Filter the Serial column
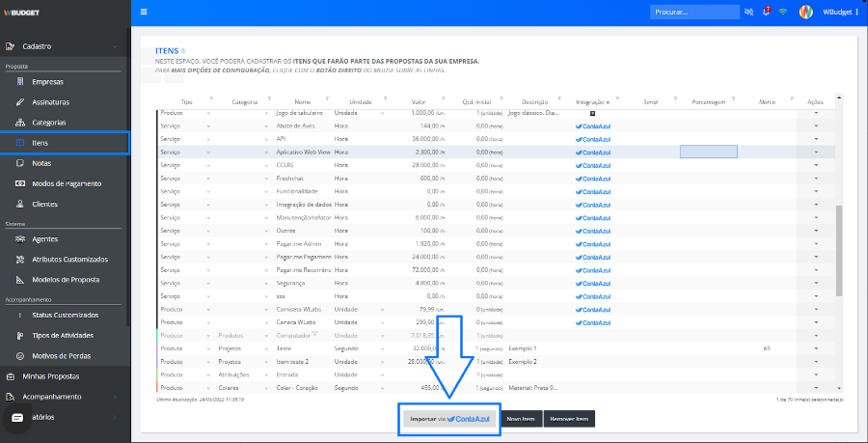Viewport: 868px width, 443px height. tap(675, 98)
